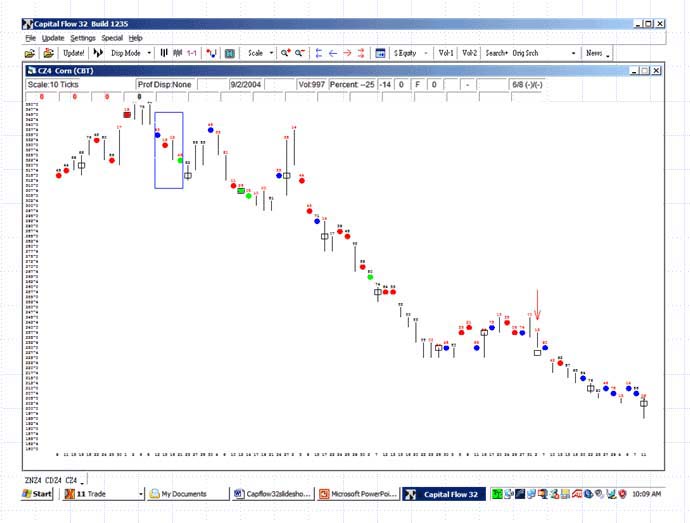Click the red square bar marker at chart top
Image resolution: width=690 pixels, height=523 pixels.
click(127, 115)
